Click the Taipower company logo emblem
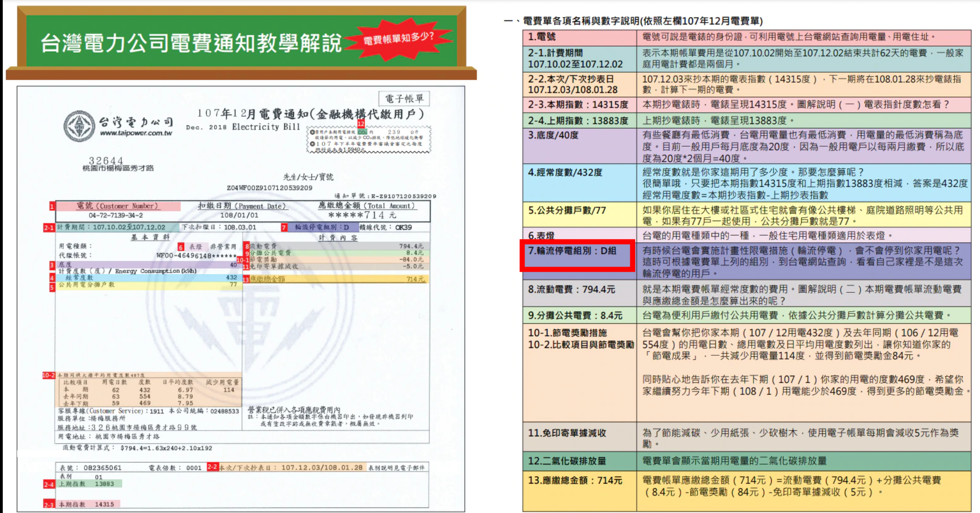The image size is (980, 513). pyautogui.click(x=79, y=125)
